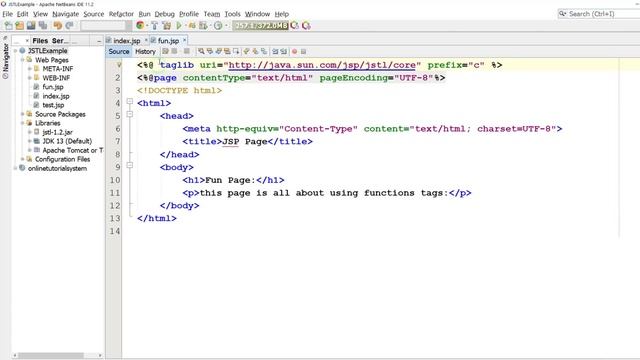The height and width of the screenshot is (360, 640).
Task: Open the Services panel tab
Action: [60, 41]
